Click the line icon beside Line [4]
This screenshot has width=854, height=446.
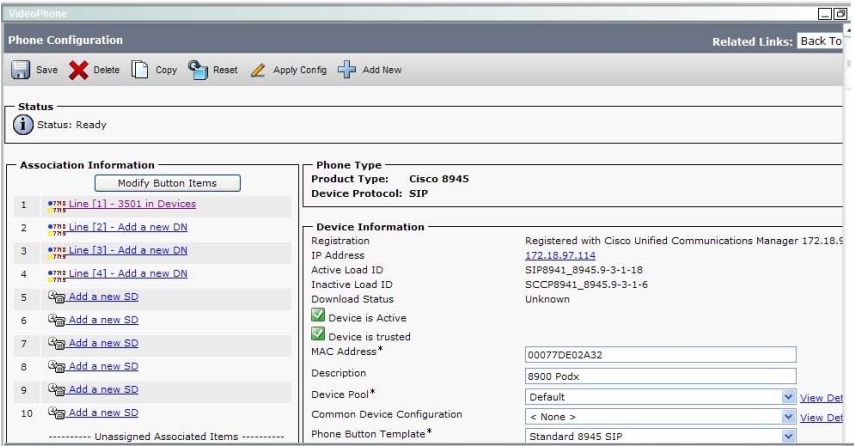pyautogui.click(x=57, y=275)
